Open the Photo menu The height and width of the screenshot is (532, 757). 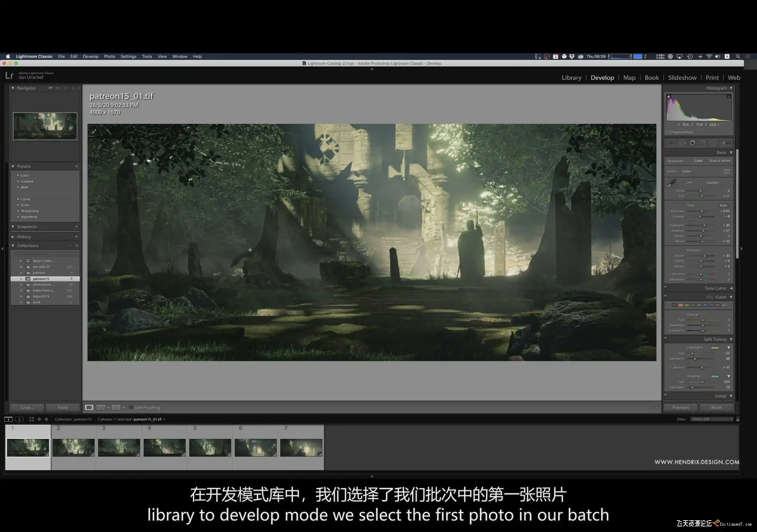(109, 57)
